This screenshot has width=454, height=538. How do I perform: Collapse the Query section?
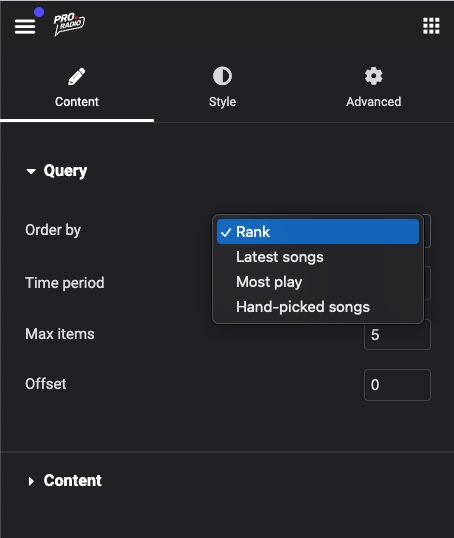point(31,171)
